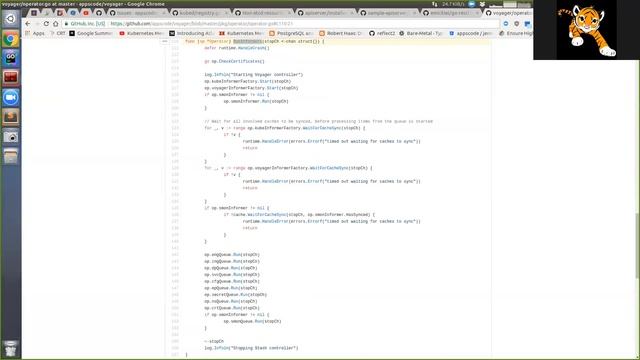The width and height of the screenshot is (640, 360).
Task: Click the 'defer runtime.HandleCrash()' code line
Action: (237, 48)
